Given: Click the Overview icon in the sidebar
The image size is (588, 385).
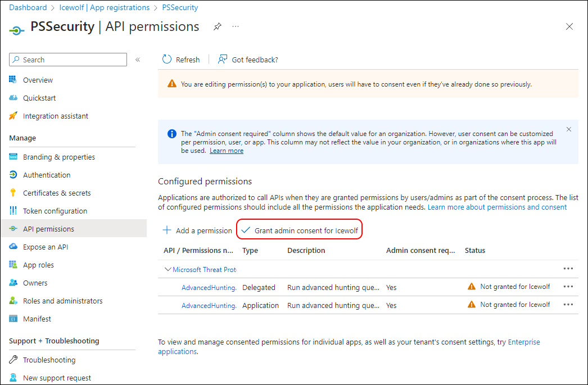Looking at the screenshot, I should click(13, 80).
